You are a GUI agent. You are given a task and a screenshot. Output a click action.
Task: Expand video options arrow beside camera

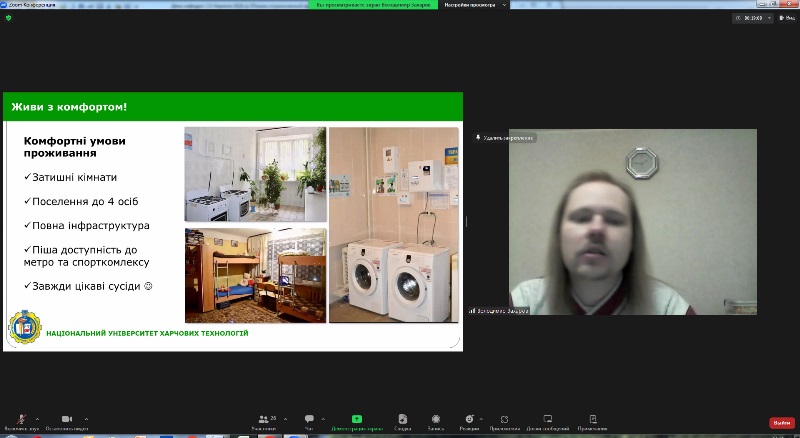coord(86,419)
